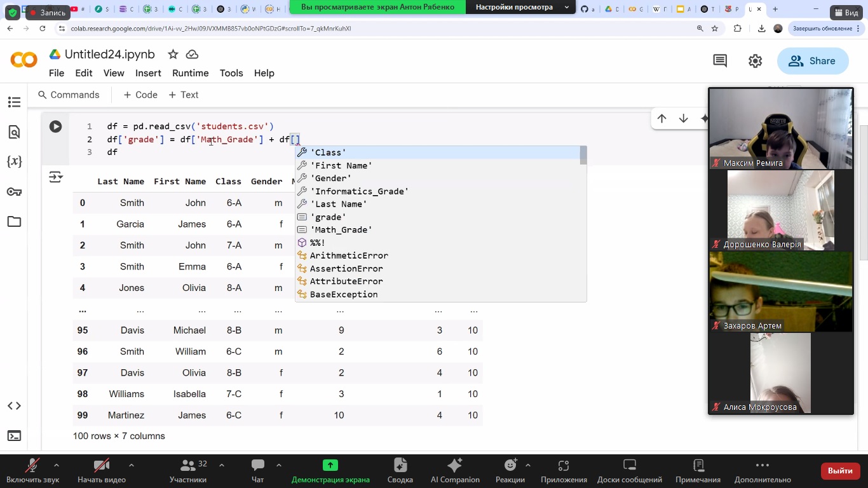Add a new Code cell

tap(140, 95)
